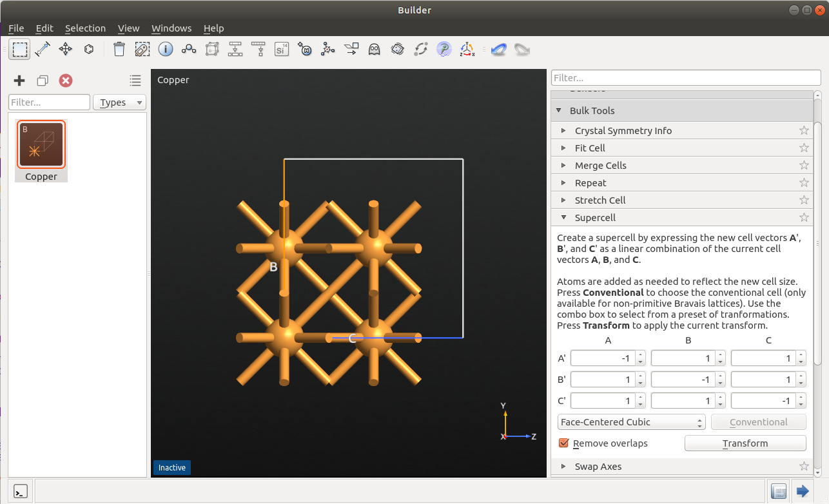
Task: Choose the move atoms tool
Action: (x=66, y=49)
